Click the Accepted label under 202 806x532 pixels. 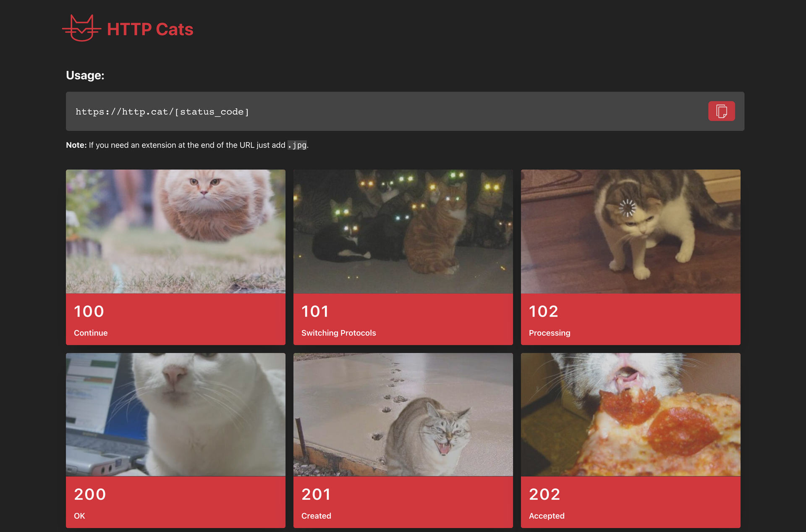tap(546, 516)
